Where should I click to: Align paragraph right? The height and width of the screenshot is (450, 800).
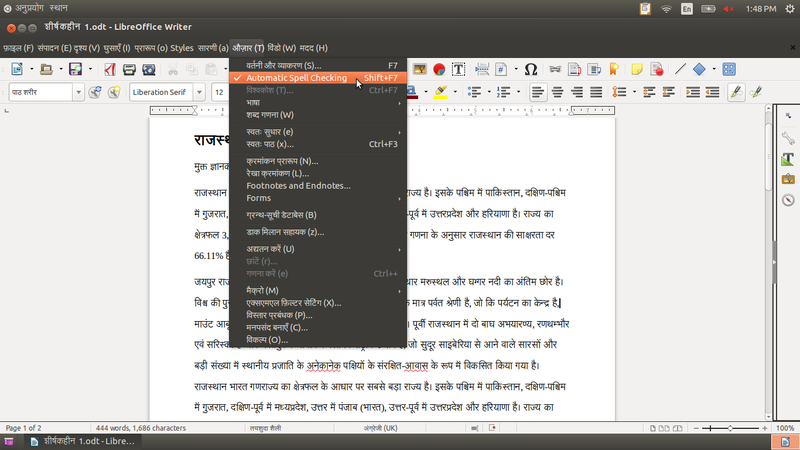coord(577,92)
